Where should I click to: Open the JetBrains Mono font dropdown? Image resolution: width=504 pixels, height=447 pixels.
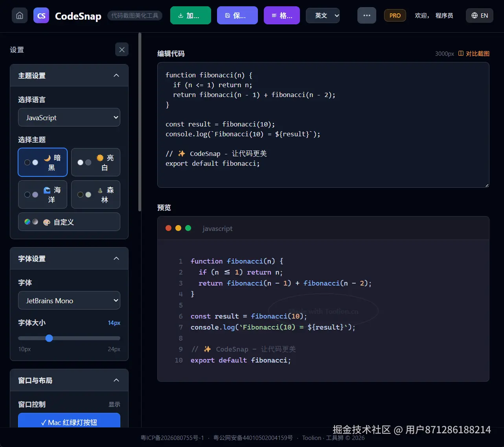(x=69, y=300)
